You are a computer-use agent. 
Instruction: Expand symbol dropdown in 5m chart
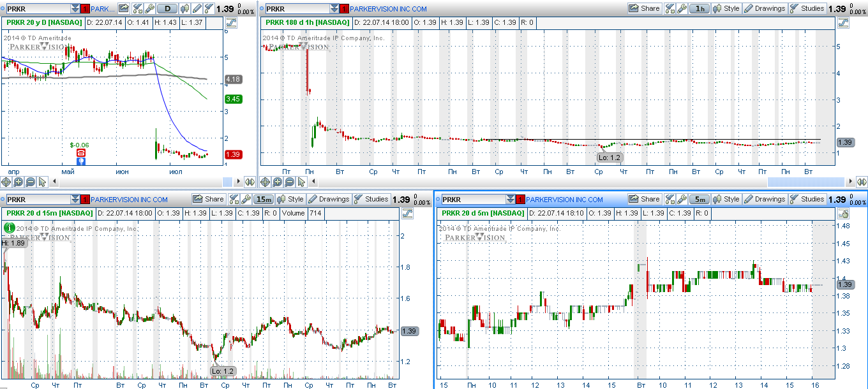click(510, 200)
